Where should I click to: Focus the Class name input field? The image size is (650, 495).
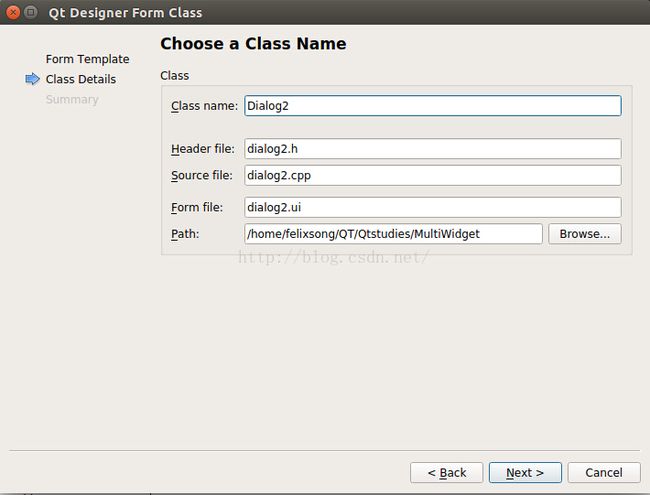(x=433, y=106)
